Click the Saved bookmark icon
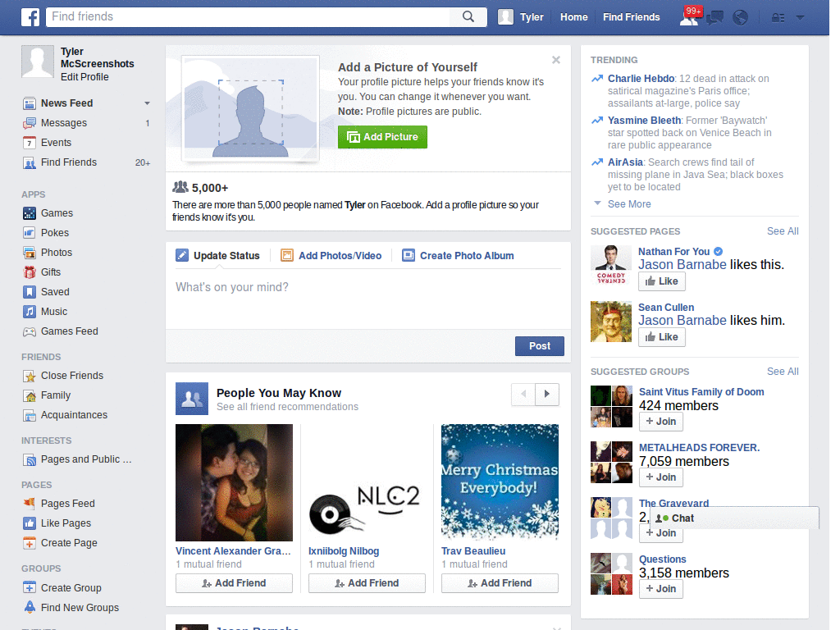This screenshot has height=630, width=840. pos(30,292)
